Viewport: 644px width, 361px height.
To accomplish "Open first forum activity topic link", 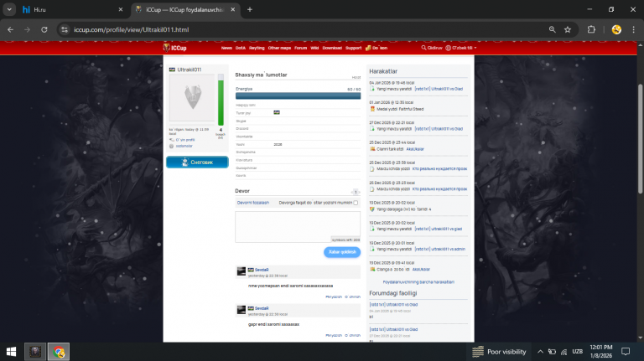I will click(393, 305).
